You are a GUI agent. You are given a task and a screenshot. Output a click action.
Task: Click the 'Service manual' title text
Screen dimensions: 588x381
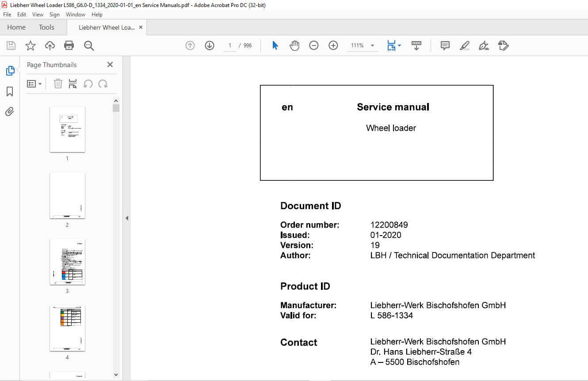393,107
